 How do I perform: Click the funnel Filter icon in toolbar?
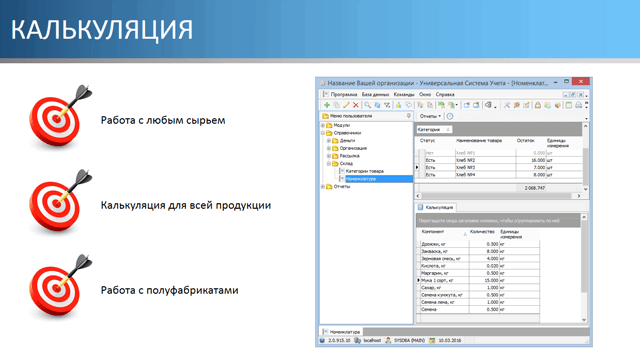387,105
